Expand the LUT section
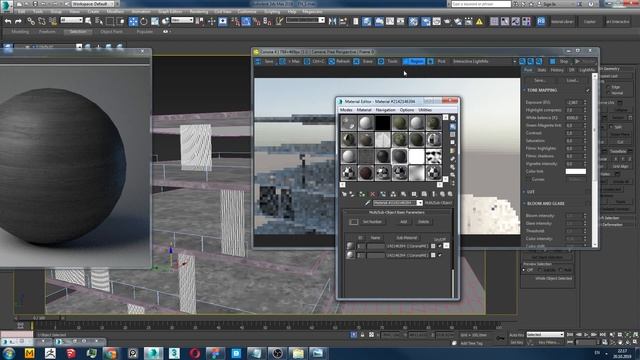 click(525, 192)
